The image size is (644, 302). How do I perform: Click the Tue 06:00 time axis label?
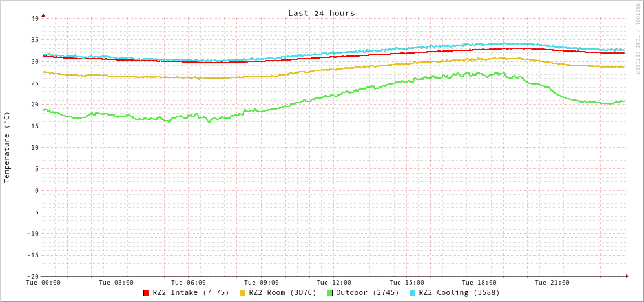[x=189, y=283]
